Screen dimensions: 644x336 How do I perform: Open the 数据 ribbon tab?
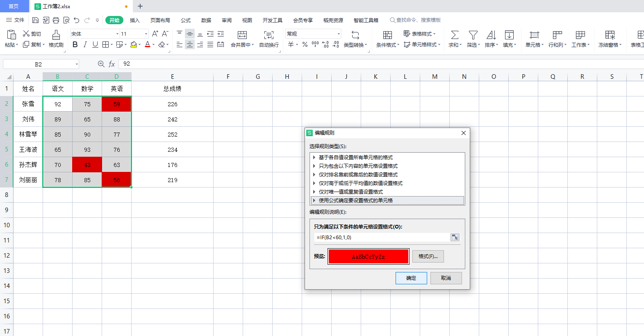206,20
